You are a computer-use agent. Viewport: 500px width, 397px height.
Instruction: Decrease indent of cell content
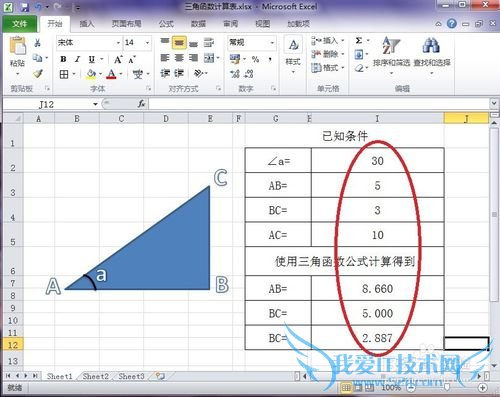pos(165,73)
